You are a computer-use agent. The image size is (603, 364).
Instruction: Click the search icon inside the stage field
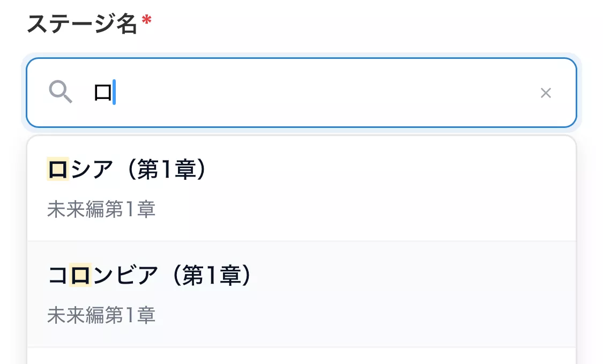click(61, 93)
